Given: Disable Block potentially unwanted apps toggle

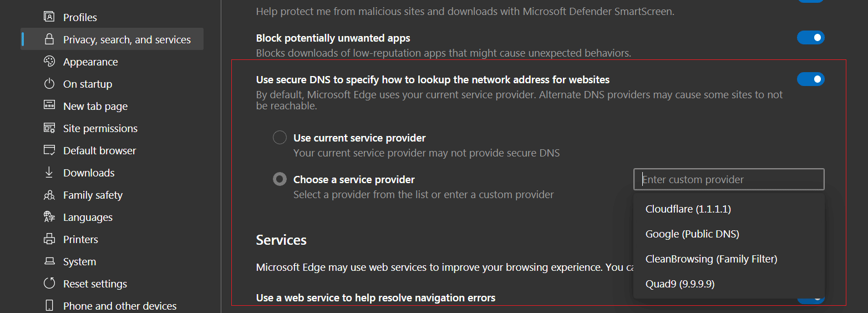Looking at the screenshot, I should coord(811,38).
